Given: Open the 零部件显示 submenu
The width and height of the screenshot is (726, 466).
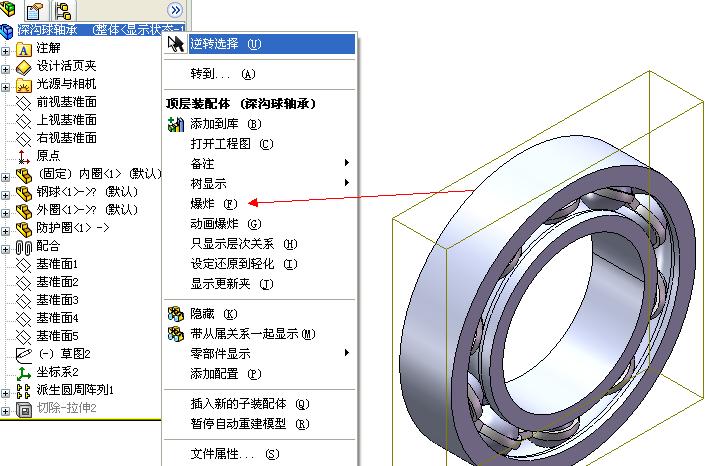Looking at the screenshot, I should coord(260,354).
